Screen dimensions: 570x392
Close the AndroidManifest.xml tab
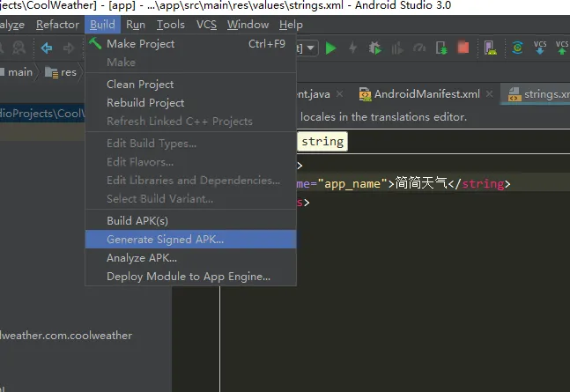(489, 94)
